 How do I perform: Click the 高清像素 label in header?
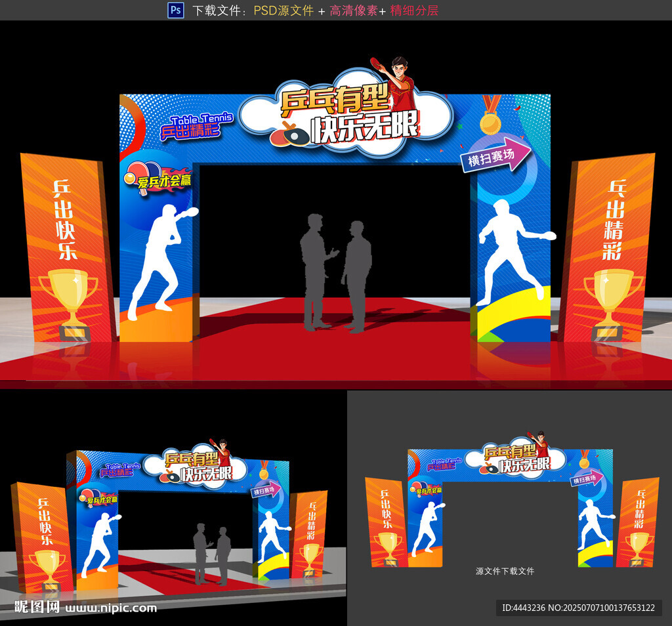353,10
